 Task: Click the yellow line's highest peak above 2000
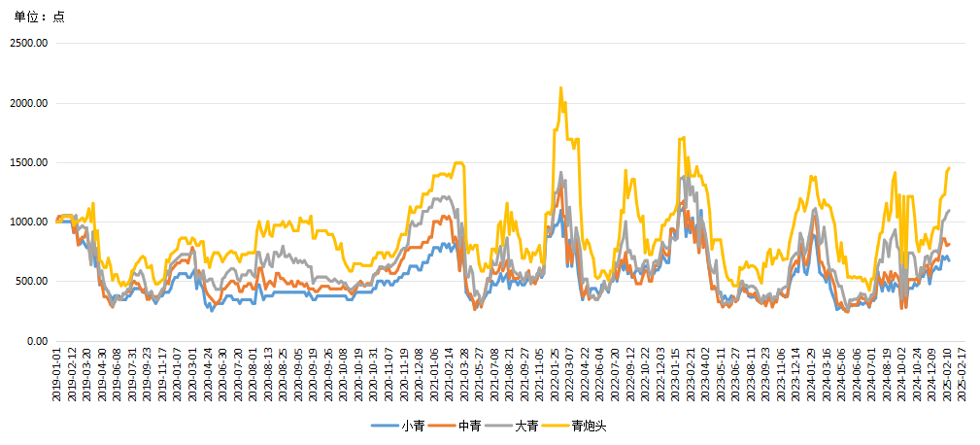click(560, 88)
